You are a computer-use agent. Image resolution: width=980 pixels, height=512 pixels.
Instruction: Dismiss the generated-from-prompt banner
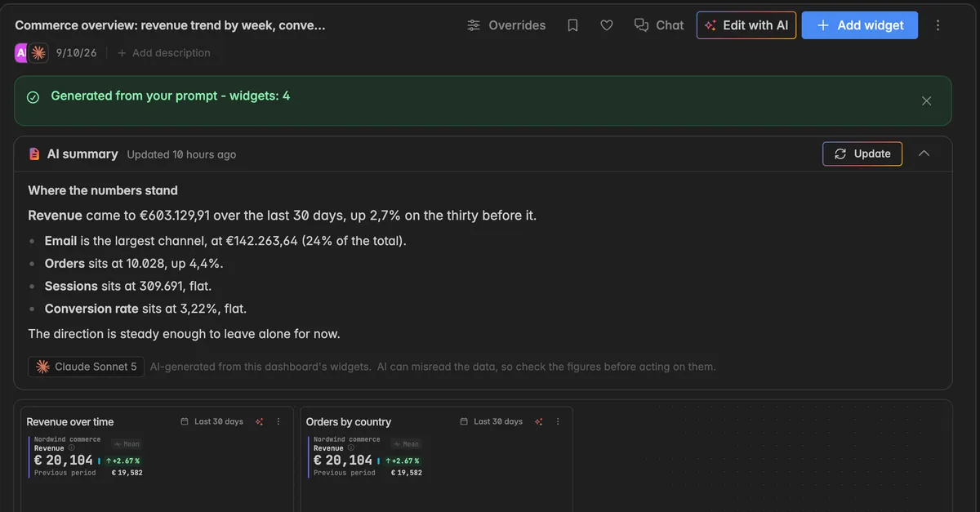[926, 100]
